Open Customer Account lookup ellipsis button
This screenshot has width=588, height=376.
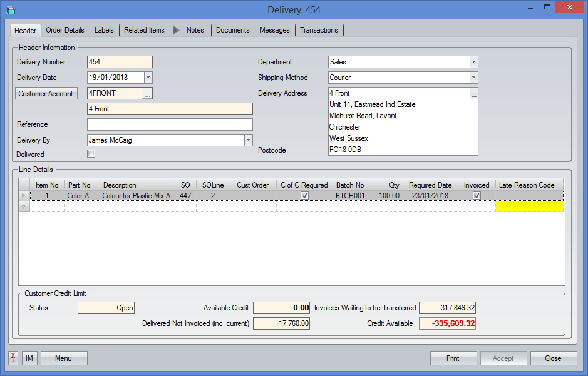pyautogui.click(x=147, y=94)
